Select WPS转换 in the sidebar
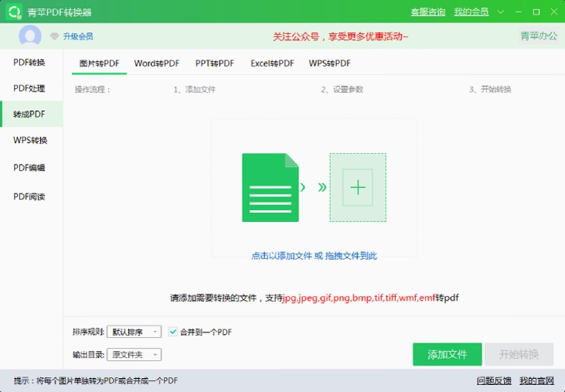Viewport: 565px width, 392px height. point(32,140)
